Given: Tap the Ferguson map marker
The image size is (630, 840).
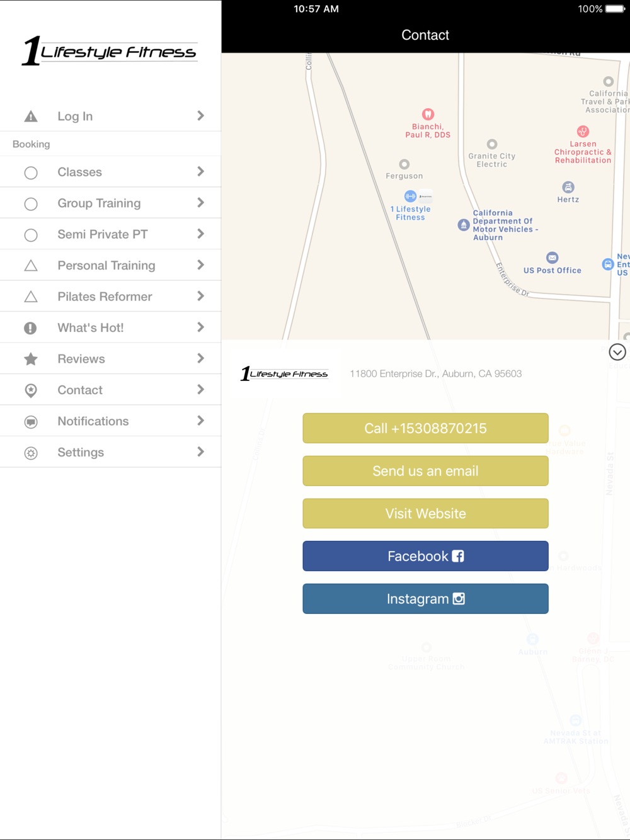Looking at the screenshot, I should (404, 164).
